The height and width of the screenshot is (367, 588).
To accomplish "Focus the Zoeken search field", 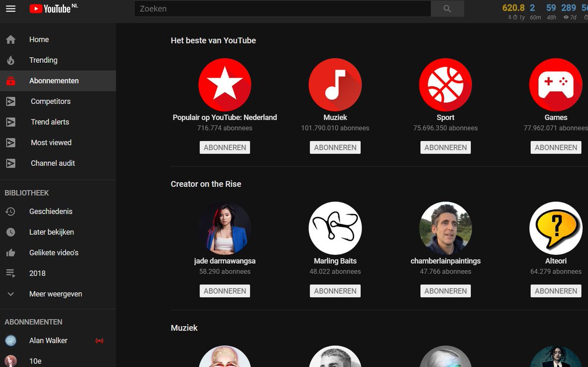I will pos(283,9).
